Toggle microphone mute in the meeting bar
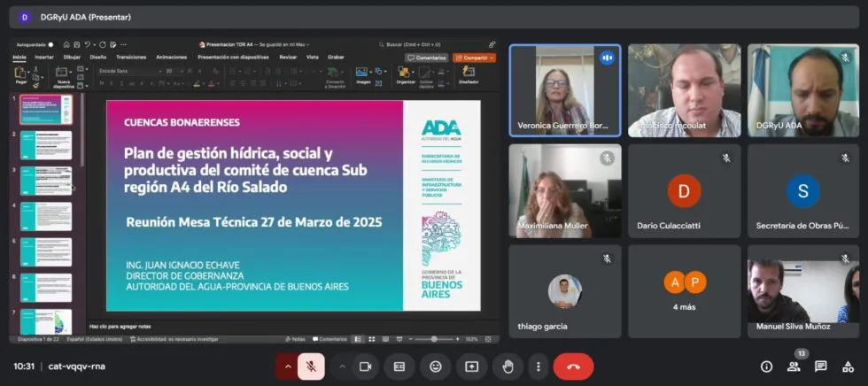 point(311,367)
